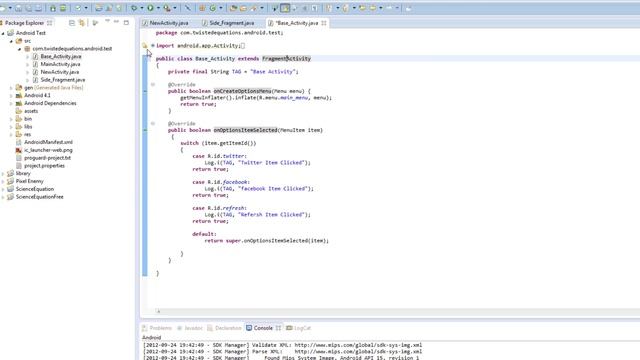Open the Android Virtual Device Manager icon
The image size is (640, 360).
click(62, 8)
